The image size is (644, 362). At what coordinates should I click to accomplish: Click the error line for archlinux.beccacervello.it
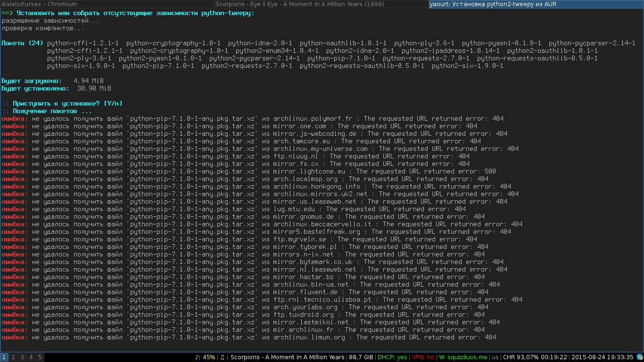pyautogui.click(x=262, y=224)
